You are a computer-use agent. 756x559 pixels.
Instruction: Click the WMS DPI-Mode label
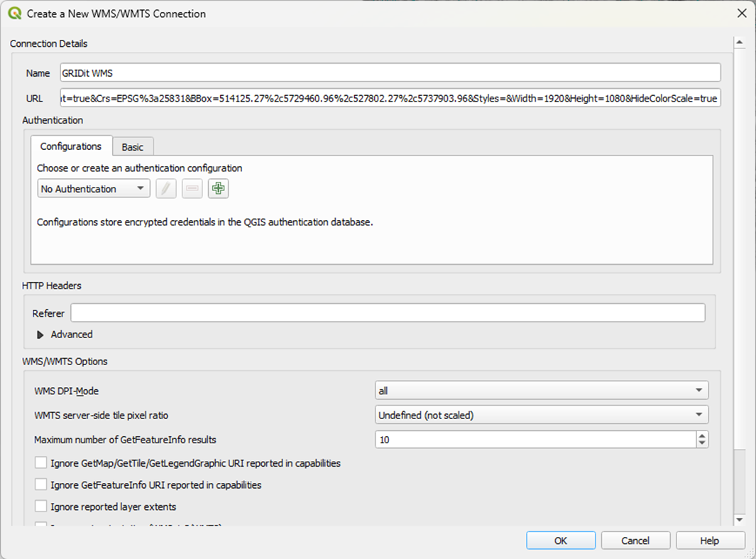pyautogui.click(x=67, y=391)
